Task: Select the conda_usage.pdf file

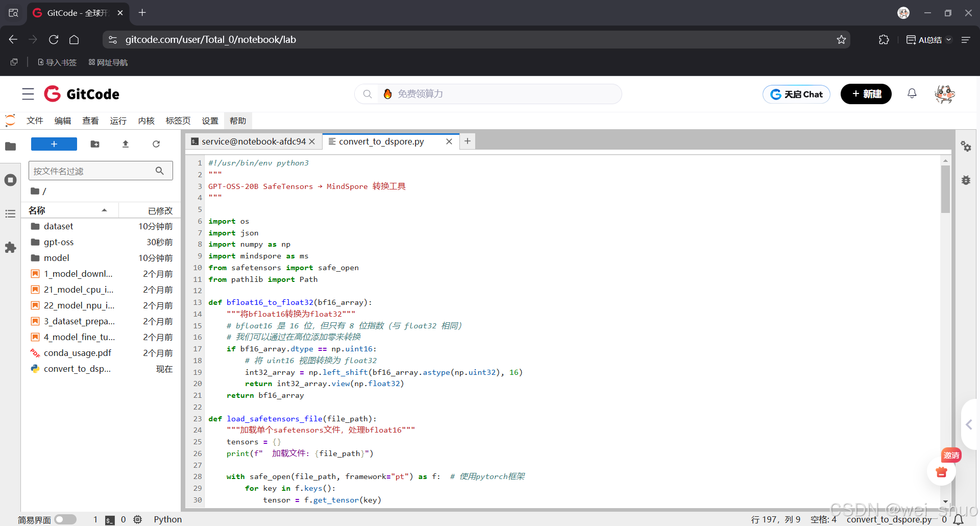Action: pyautogui.click(x=101, y=353)
